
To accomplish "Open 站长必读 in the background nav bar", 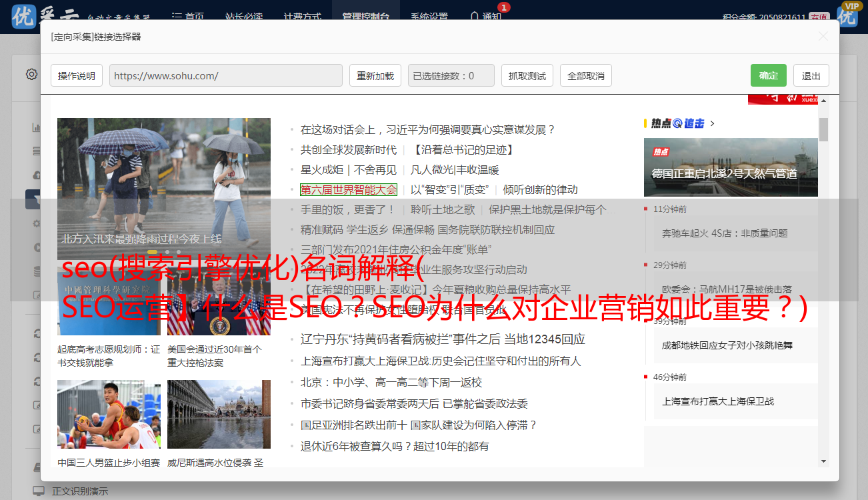I will coord(243,17).
